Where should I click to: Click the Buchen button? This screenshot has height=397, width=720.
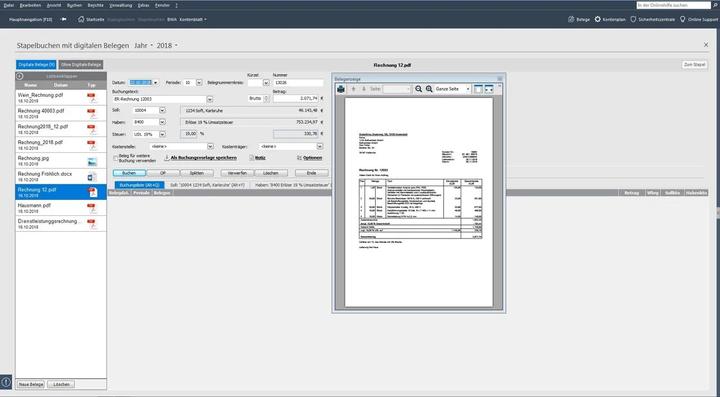tap(129, 173)
